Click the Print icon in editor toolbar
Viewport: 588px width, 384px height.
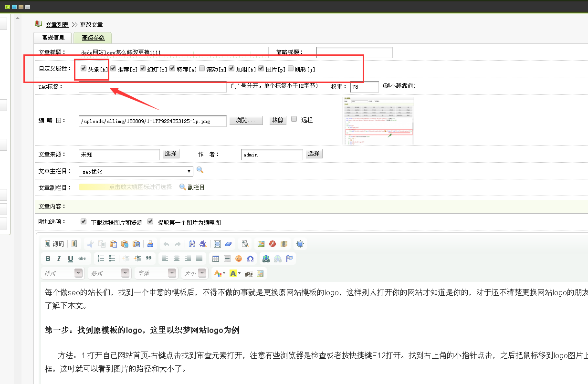[x=150, y=244]
